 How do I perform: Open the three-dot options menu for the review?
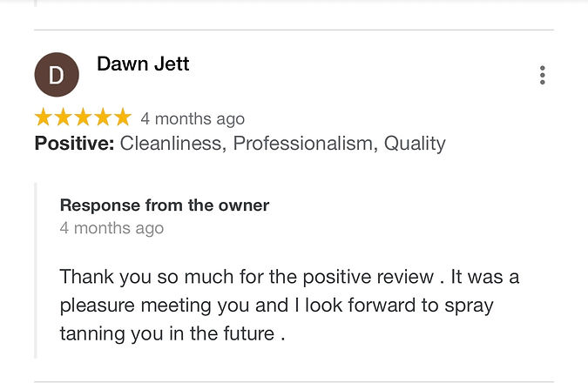pos(542,75)
